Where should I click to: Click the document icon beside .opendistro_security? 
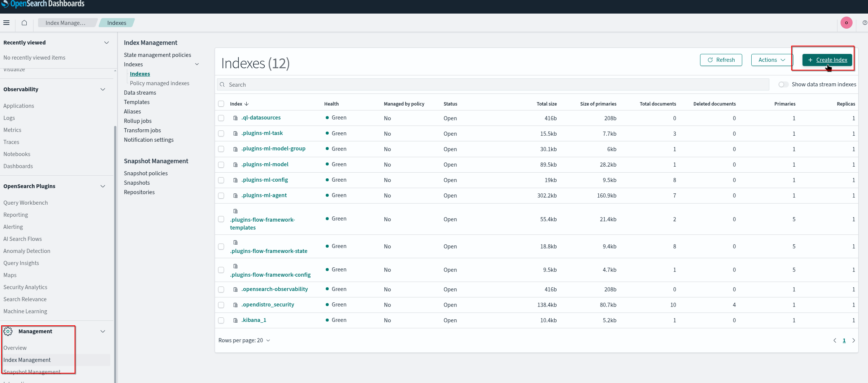(x=235, y=305)
